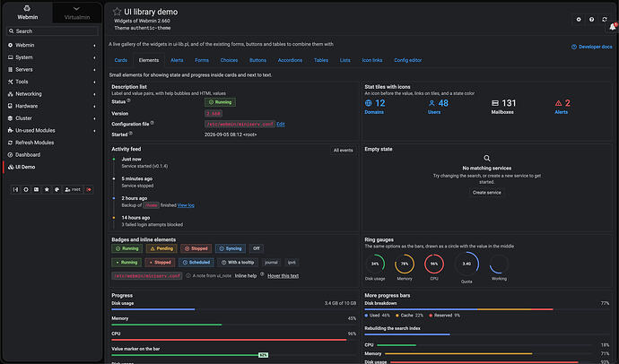Expand the Webmin menu category
This screenshot has width=619, height=364.
52,46
